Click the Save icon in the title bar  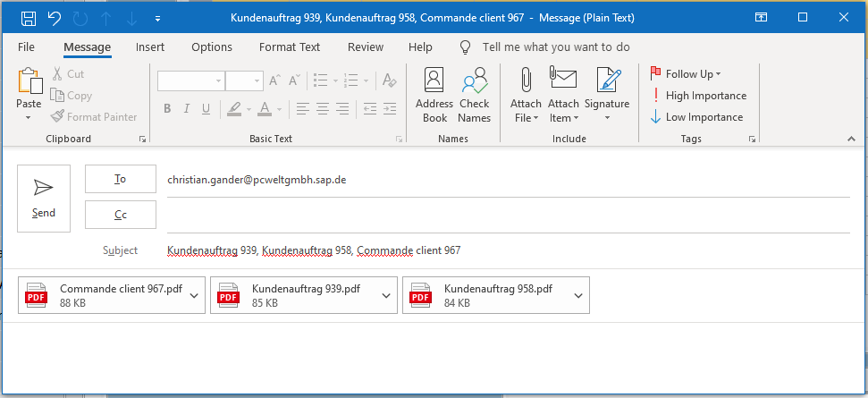click(x=29, y=18)
